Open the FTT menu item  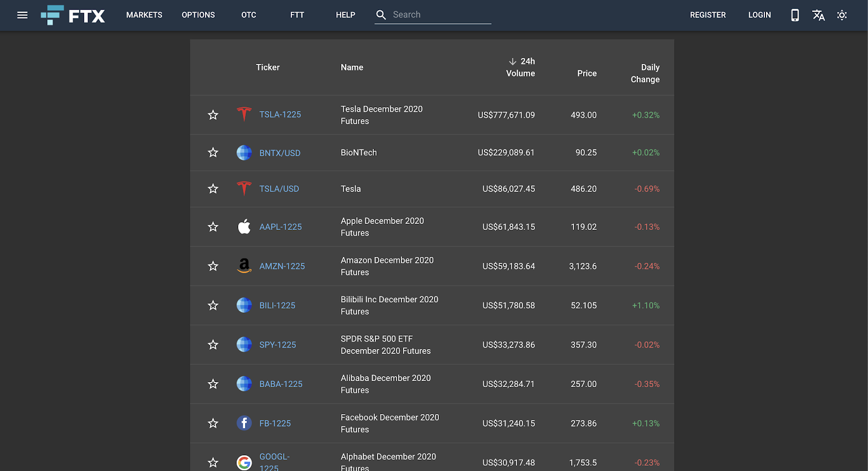tap(297, 15)
